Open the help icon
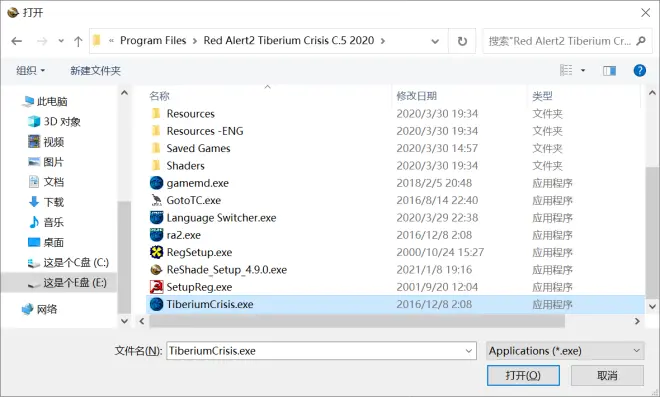660x397 pixels. (x=640, y=70)
